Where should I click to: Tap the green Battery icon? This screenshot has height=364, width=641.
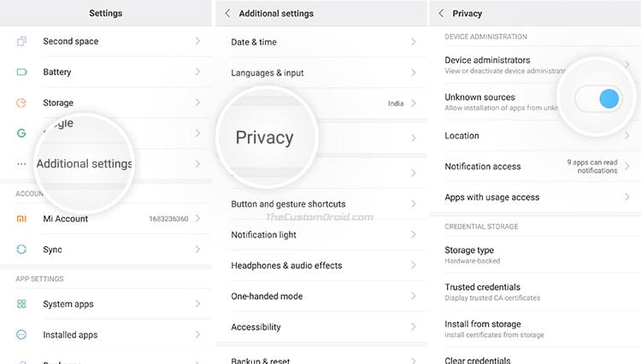[x=21, y=72]
